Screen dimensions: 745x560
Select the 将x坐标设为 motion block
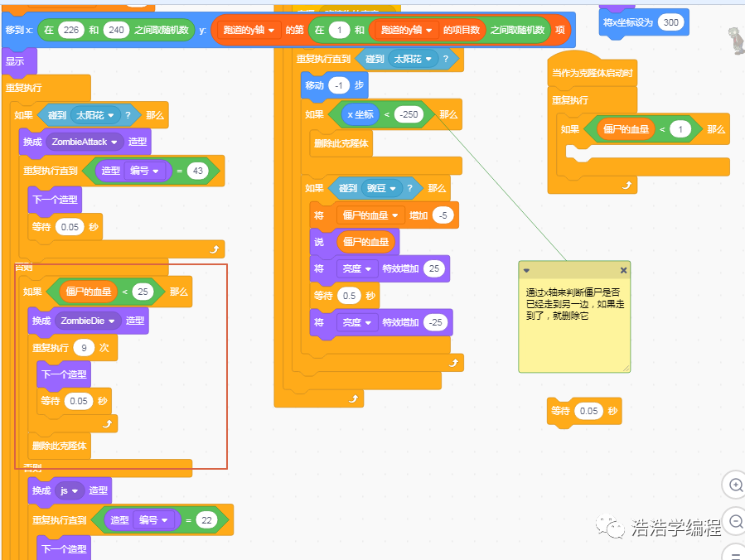pos(628,22)
